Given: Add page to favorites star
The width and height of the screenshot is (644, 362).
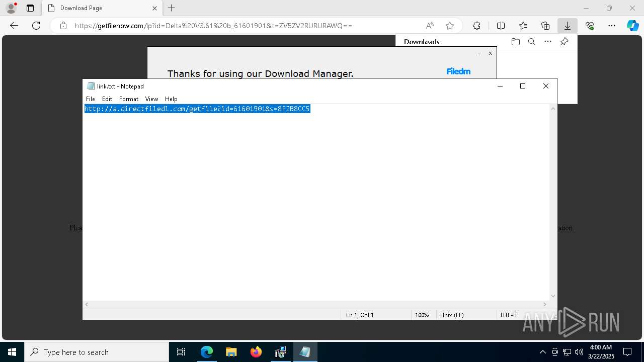Looking at the screenshot, I should tap(450, 26).
